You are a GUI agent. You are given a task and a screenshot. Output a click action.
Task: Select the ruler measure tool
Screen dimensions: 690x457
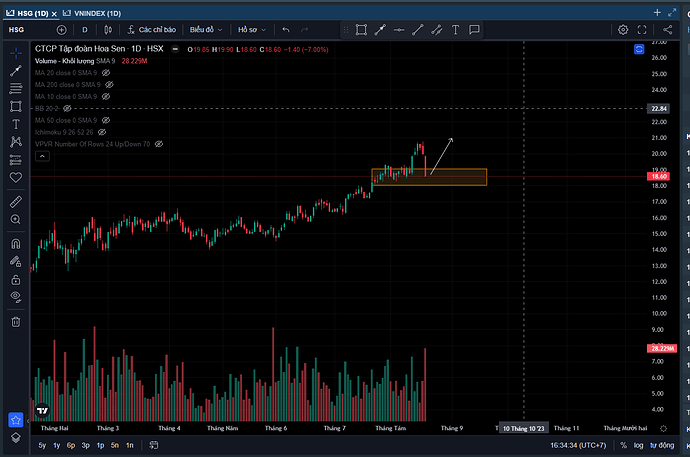[x=16, y=202]
